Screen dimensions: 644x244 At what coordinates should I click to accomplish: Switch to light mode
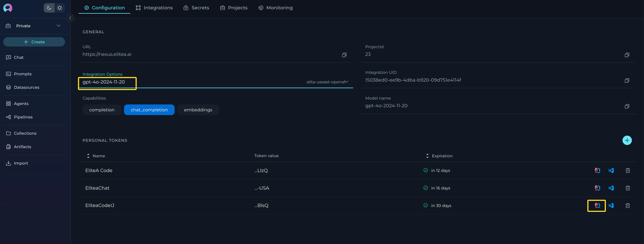click(59, 8)
